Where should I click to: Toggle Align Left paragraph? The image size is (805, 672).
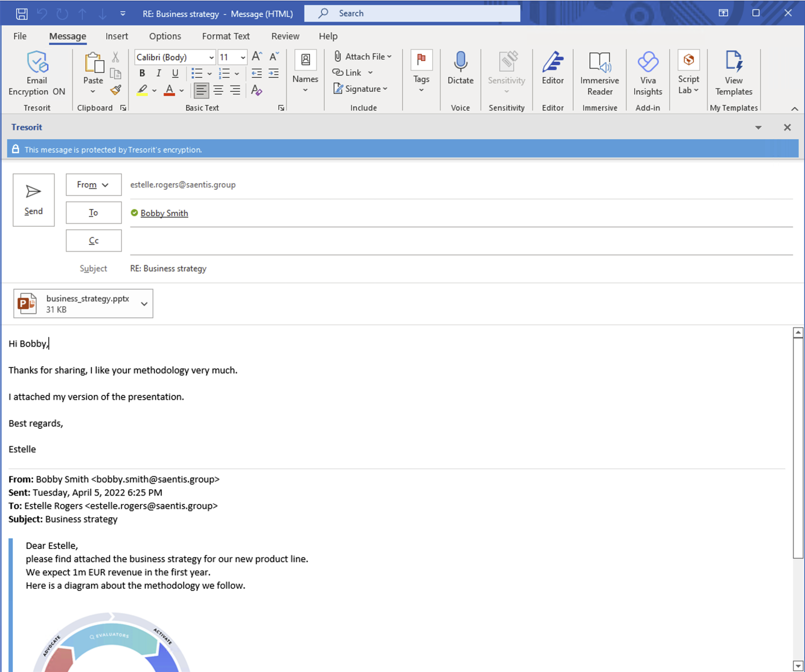201,91
